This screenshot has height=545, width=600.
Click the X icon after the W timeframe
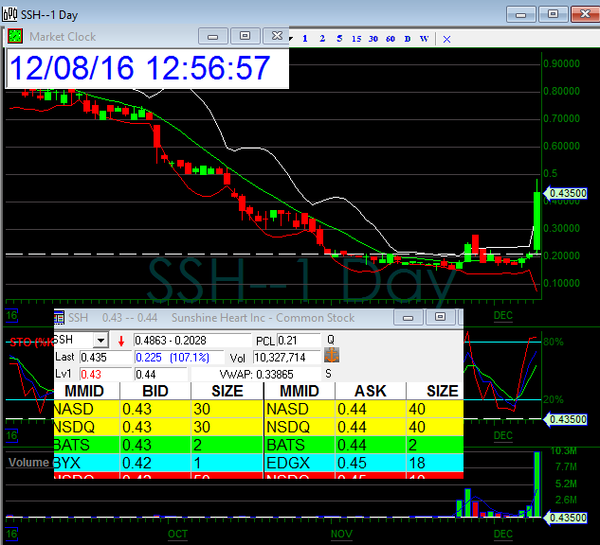(x=446, y=39)
